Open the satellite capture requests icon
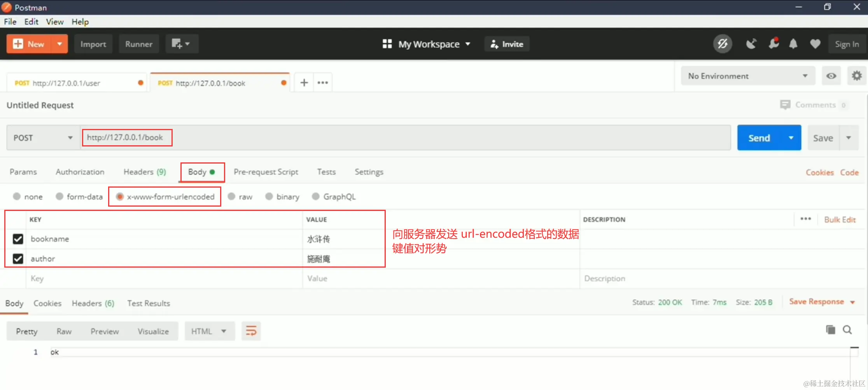The image size is (868, 390). point(751,44)
